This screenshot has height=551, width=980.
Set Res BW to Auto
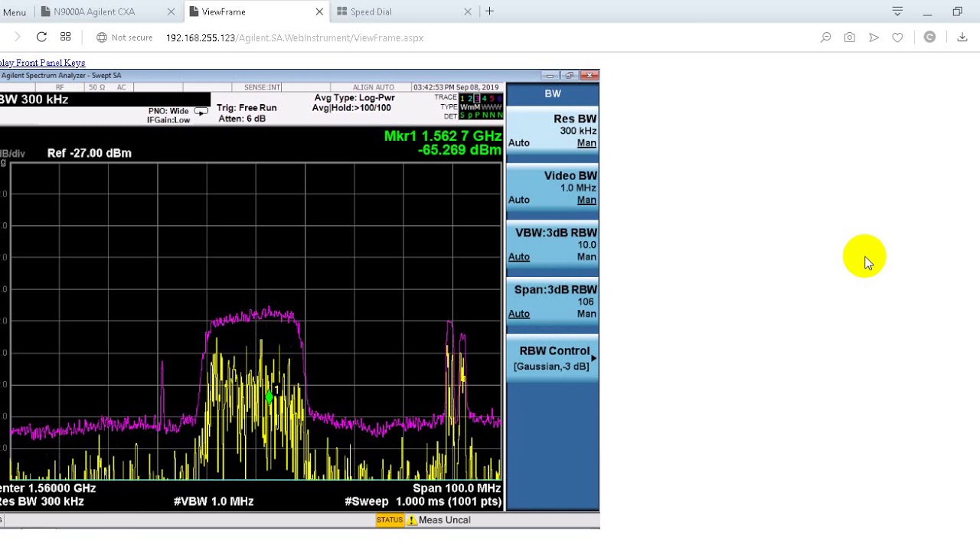tap(518, 143)
